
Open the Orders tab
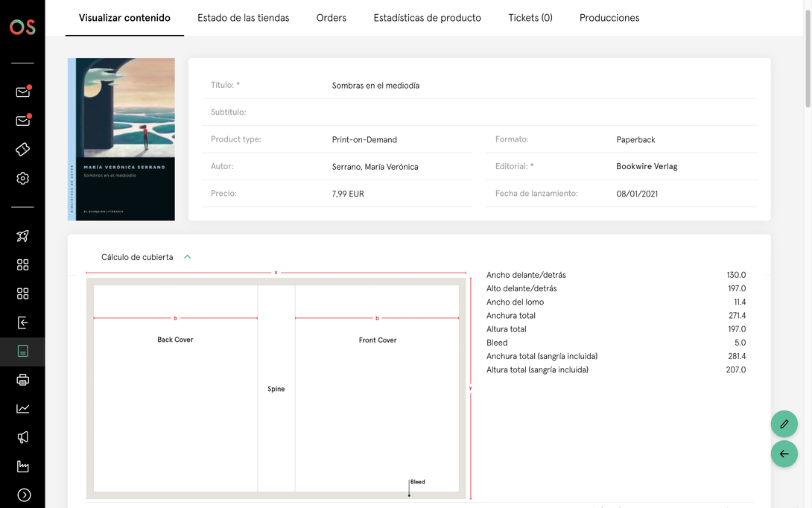331,18
